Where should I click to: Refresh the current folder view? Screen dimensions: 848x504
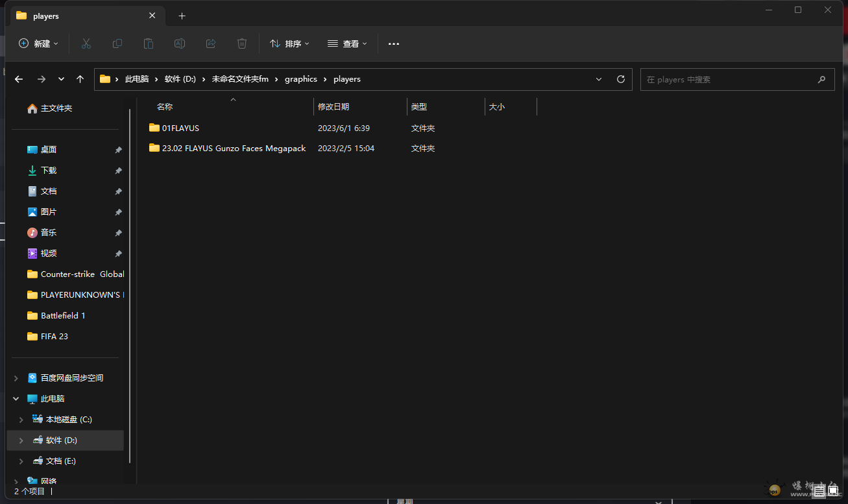(621, 79)
